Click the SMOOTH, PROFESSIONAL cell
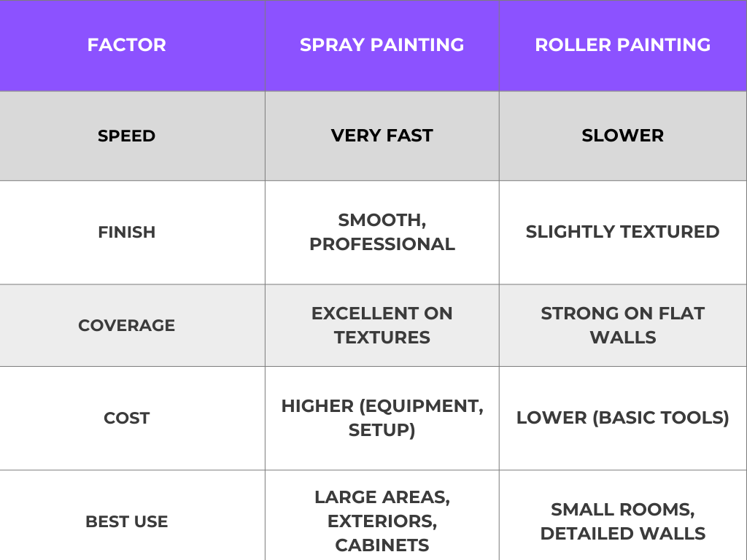Image resolution: width=747 pixels, height=560 pixels. point(382,232)
